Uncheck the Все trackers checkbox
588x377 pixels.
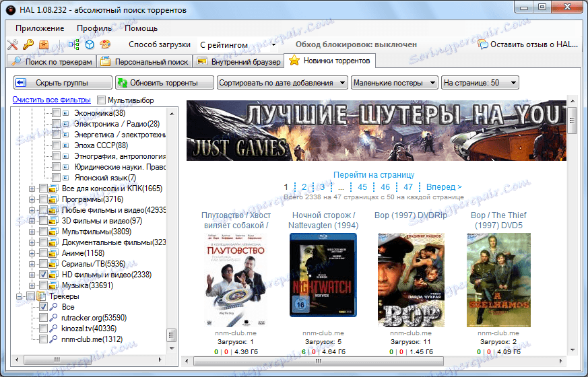(44, 307)
